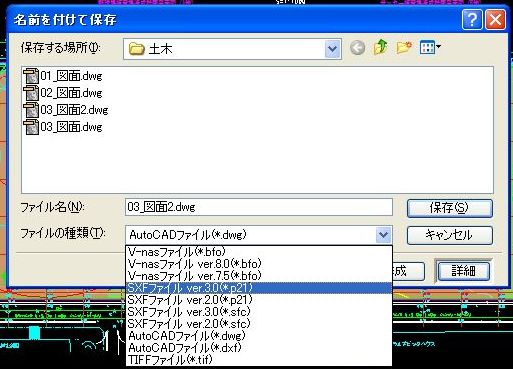Select file icon of 03_図面2.dwg
Screen dimensions: 513x369
[x=31, y=110]
